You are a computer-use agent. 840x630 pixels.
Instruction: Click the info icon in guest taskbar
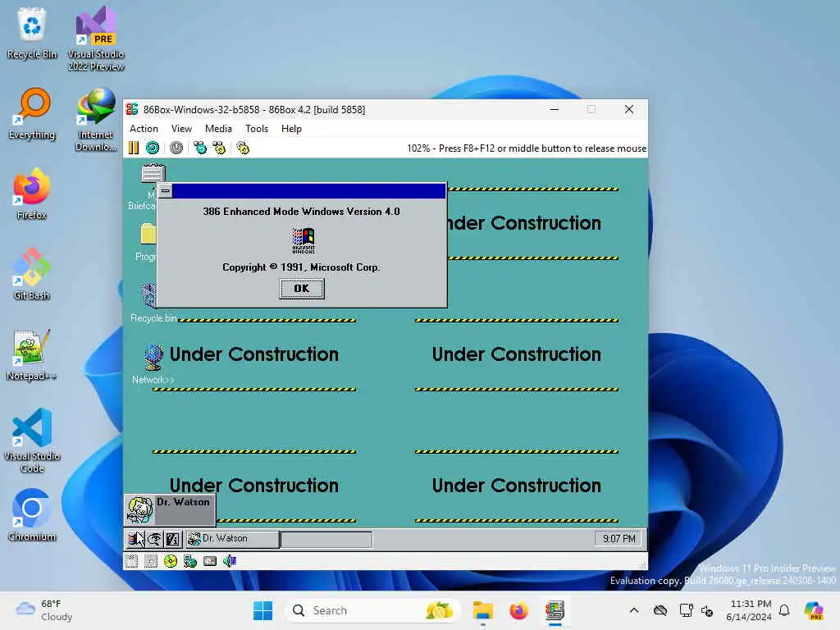point(172,538)
